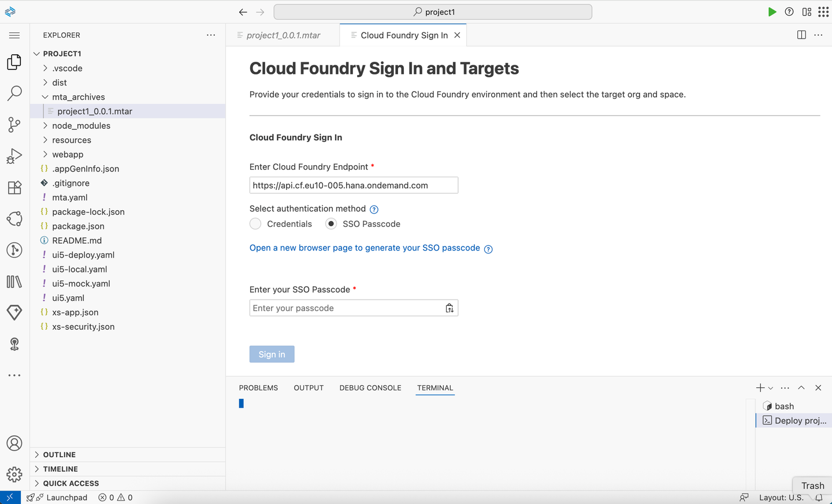The height and width of the screenshot is (504, 832).
Task: Go back with the left arrow
Action: (x=243, y=12)
